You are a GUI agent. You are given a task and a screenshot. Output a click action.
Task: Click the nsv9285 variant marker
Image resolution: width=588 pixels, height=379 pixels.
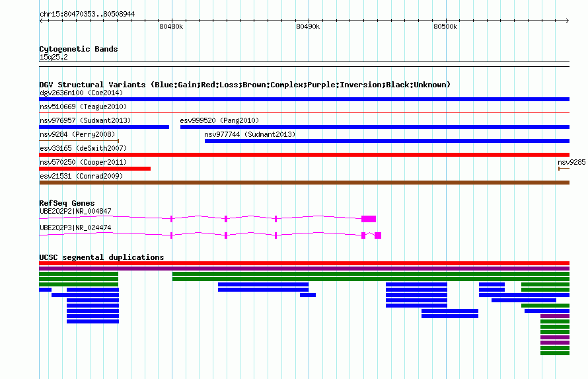pos(564,169)
